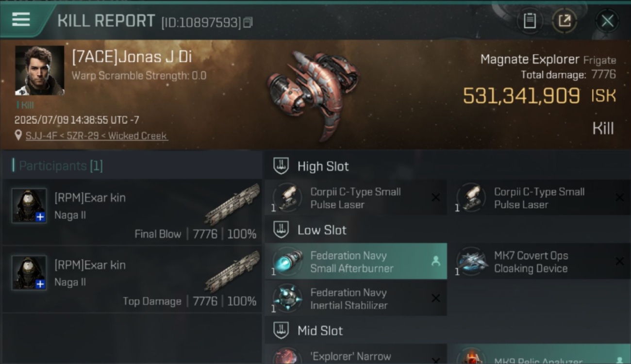
Task: Tap the Federation Navy Small Afterburner icon
Action: [287, 262]
